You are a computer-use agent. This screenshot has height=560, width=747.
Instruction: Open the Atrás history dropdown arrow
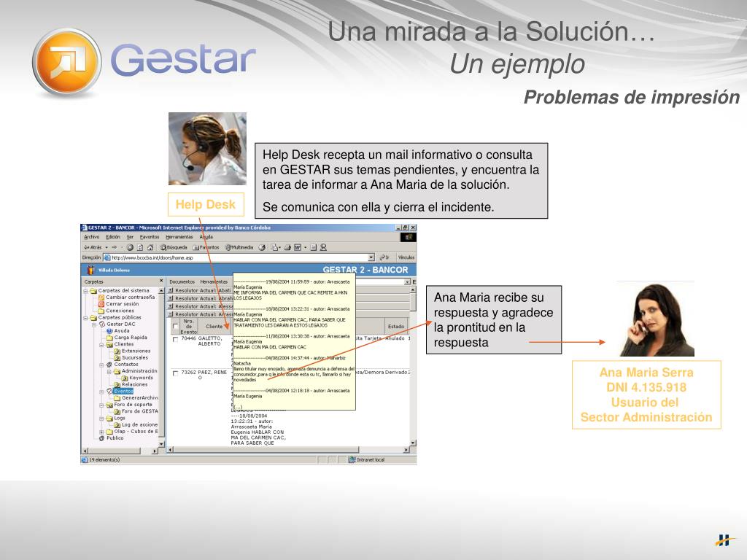click(x=107, y=247)
